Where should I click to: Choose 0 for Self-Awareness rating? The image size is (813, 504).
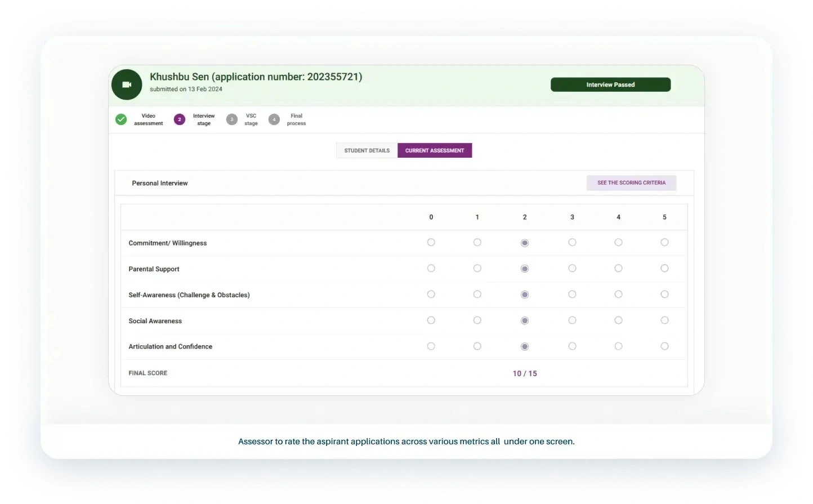(431, 295)
